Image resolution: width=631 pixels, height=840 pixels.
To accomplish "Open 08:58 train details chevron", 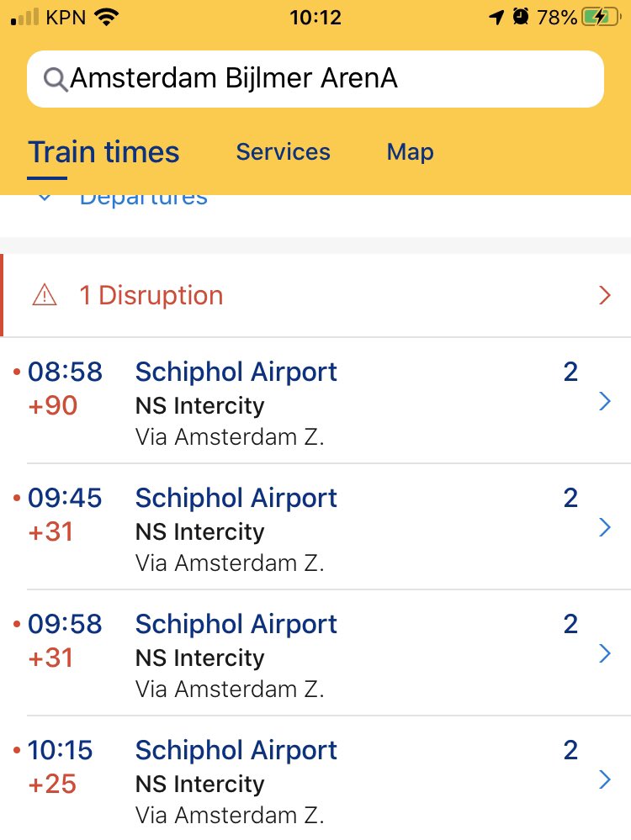I will click(x=605, y=401).
